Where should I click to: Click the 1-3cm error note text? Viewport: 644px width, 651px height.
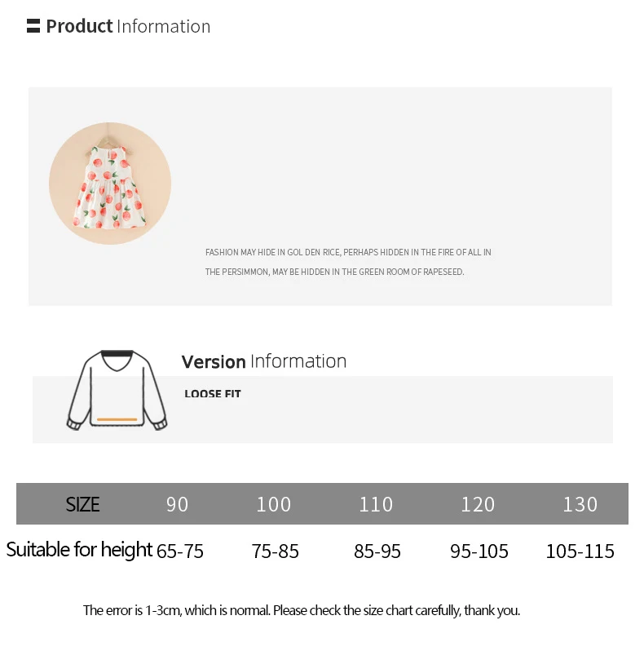click(x=301, y=610)
